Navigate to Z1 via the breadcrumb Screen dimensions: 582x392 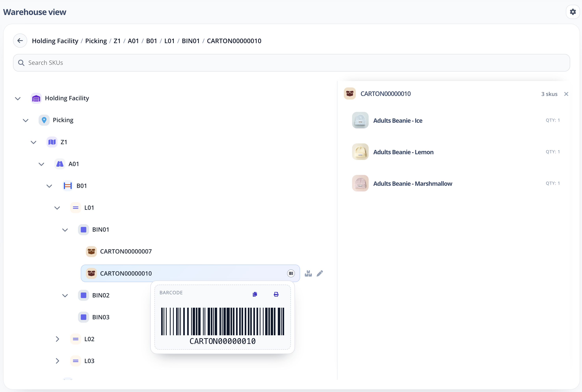click(x=117, y=41)
